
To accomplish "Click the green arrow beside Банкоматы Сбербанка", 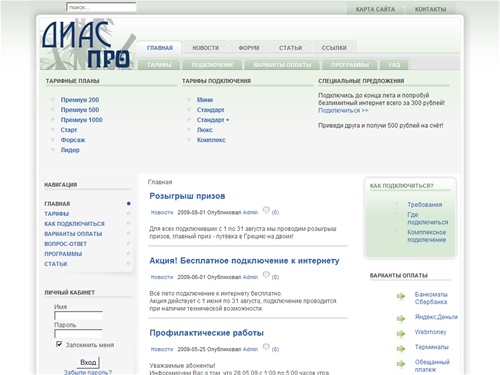I will tap(401, 296).
